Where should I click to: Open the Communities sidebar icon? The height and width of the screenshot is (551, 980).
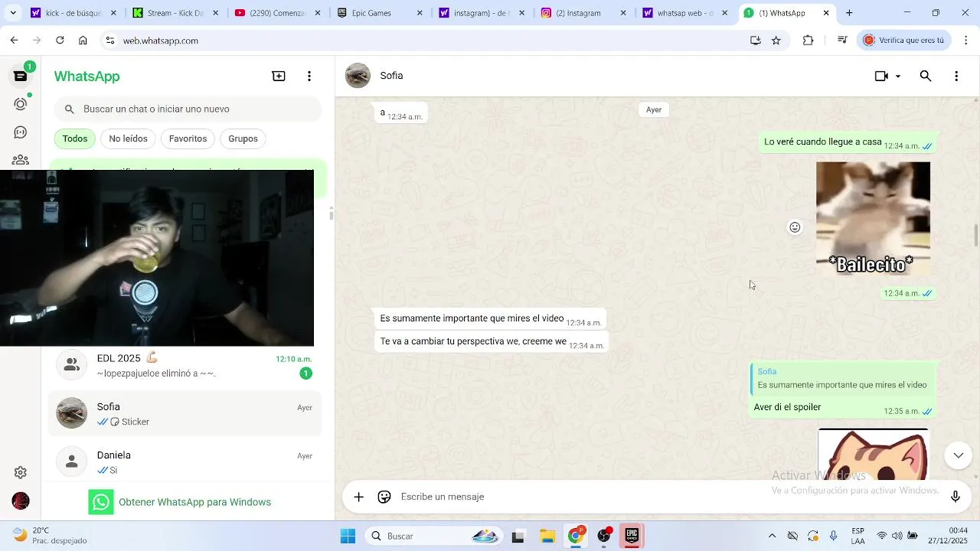coord(21,160)
